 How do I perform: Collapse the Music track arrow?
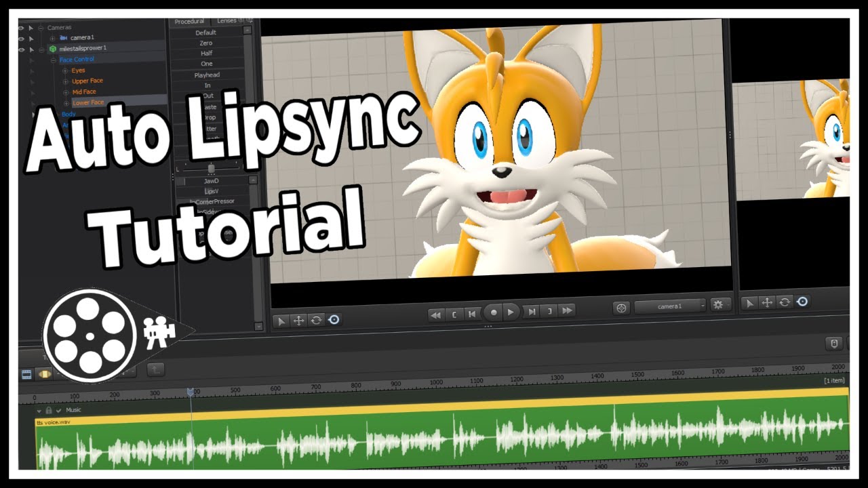(39, 411)
